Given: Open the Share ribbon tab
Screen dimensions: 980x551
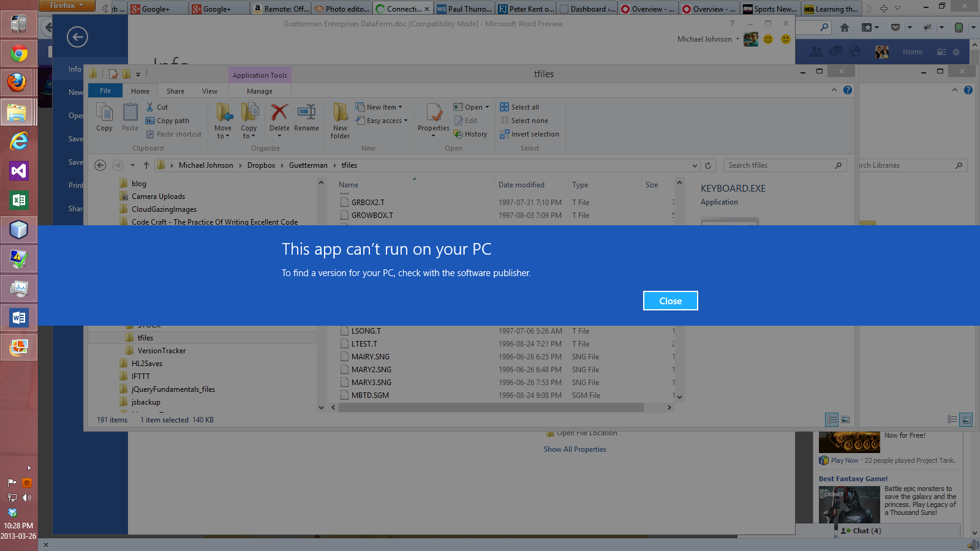Looking at the screenshot, I should pos(175,91).
